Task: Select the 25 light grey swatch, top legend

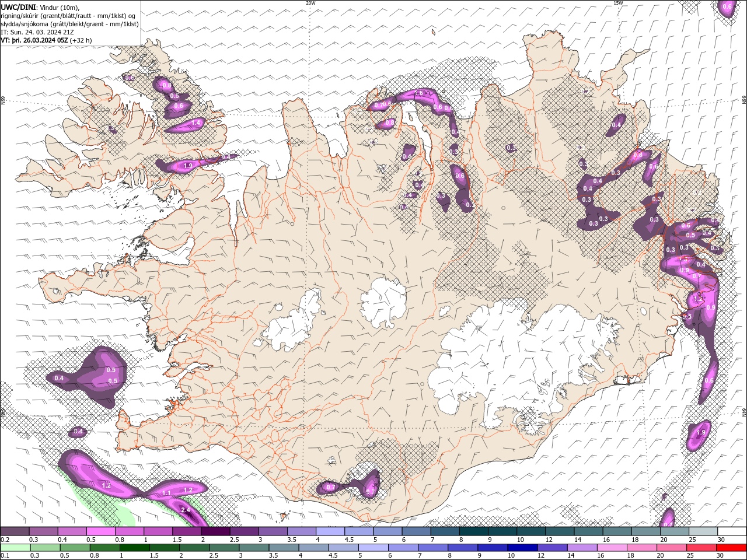Action: pyautogui.click(x=703, y=531)
